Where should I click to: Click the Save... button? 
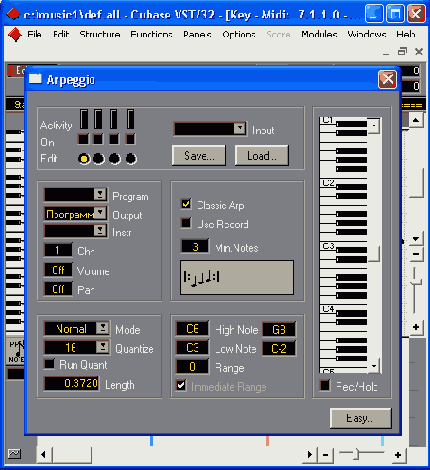point(199,155)
